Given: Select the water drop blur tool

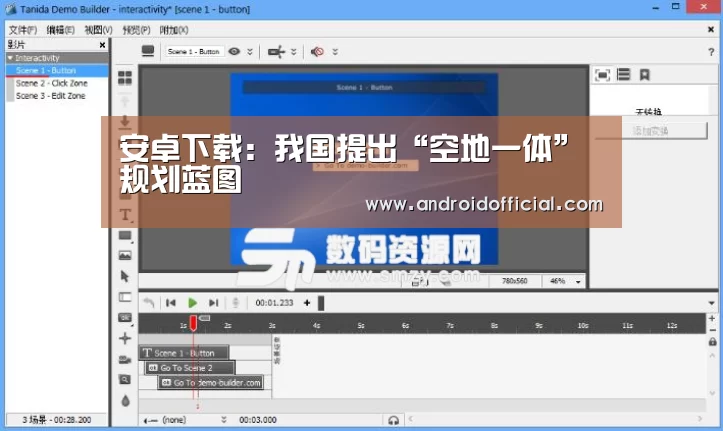Looking at the screenshot, I should pos(125,401).
